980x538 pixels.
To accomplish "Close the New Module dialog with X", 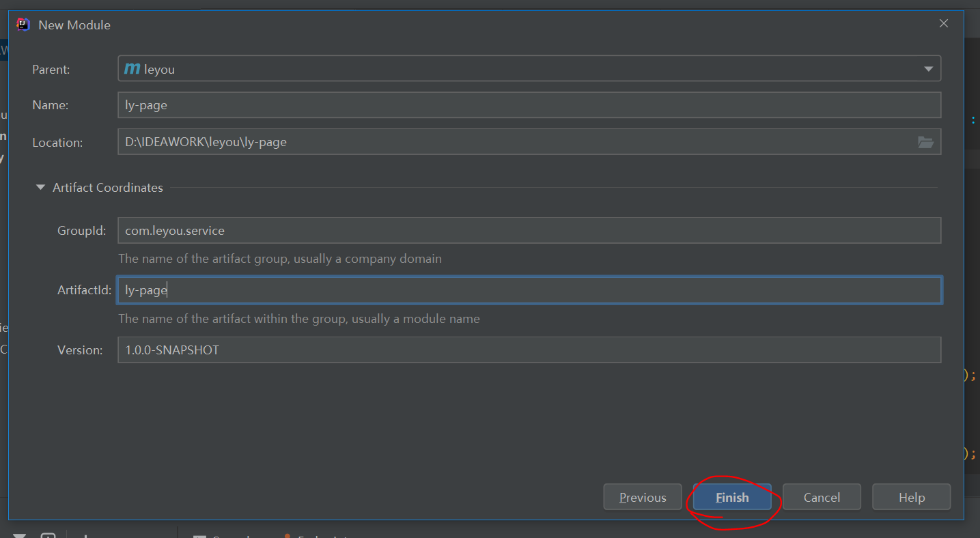I will (944, 23).
